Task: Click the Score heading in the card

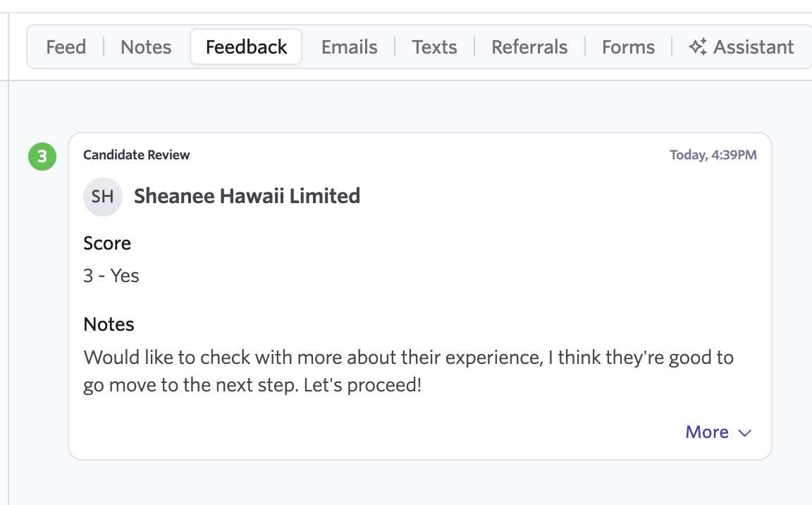Action: (x=107, y=243)
